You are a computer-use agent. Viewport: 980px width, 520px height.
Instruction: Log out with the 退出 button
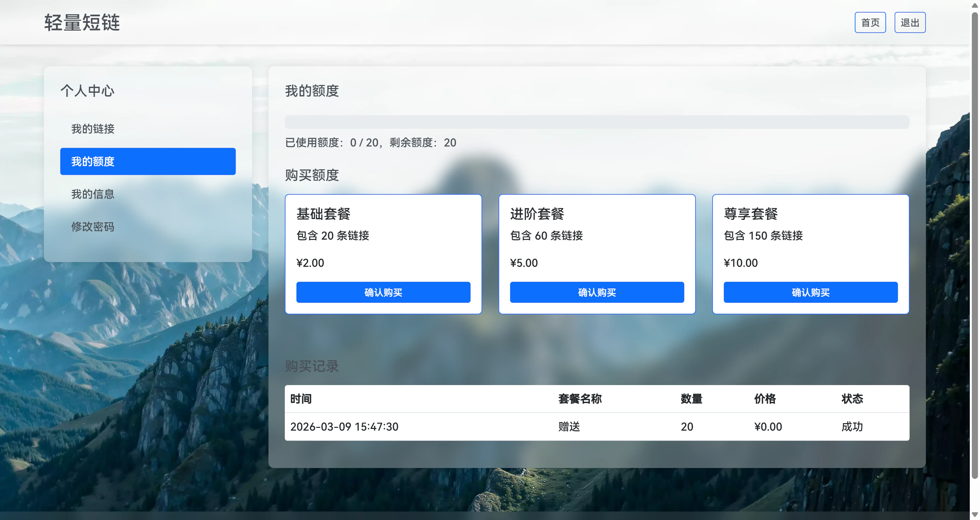click(x=909, y=22)
